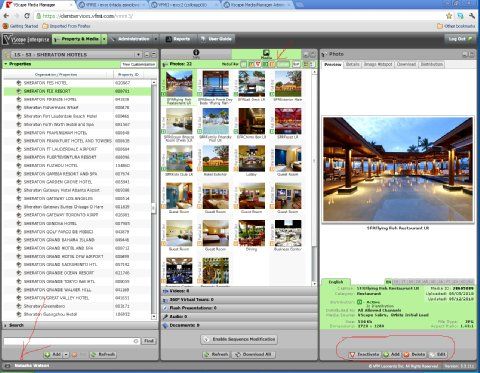The height and width of the screenshot is (373, 480).
Task: Select the Lobby photo thumbnail
Action: 252,158
